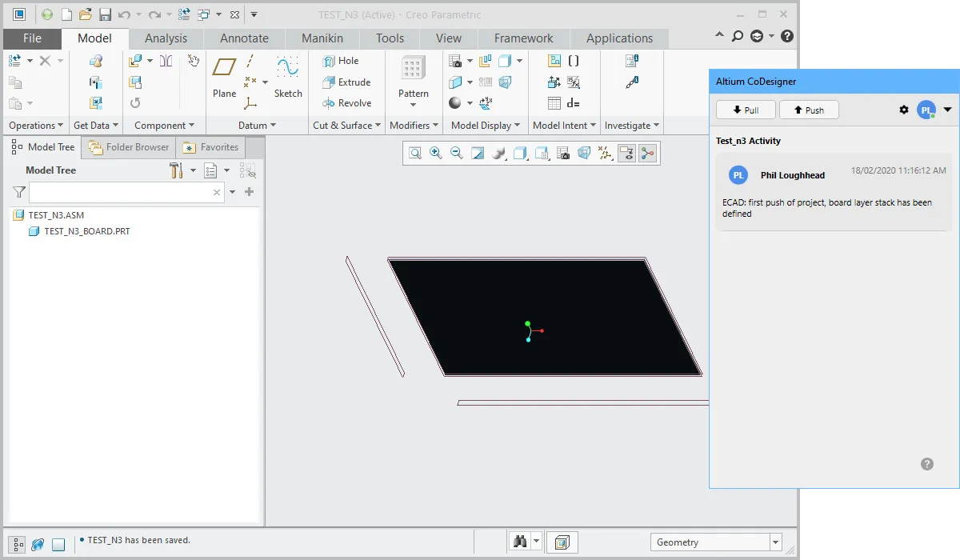Screen dimensions: 960x560
Task: Select TEST_N3_BOARD.PRT in the model tree
Action: pyautogui.click(x=86, y=231)
